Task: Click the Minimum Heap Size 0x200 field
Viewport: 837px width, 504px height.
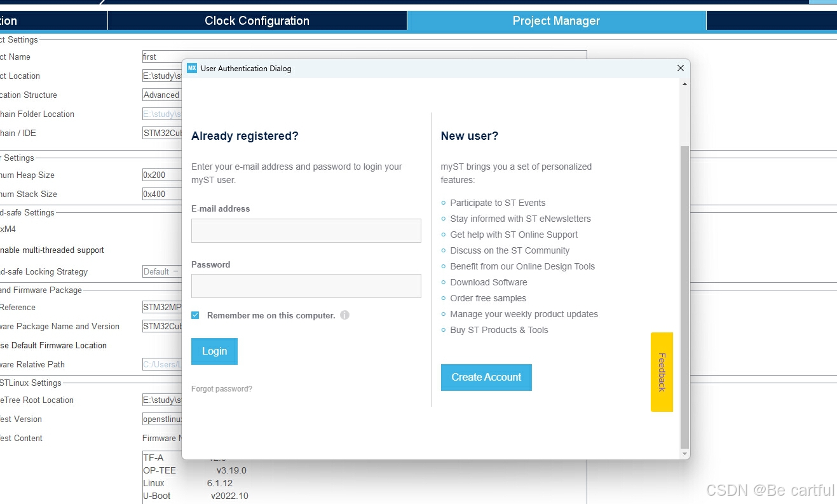Action: 162,175
